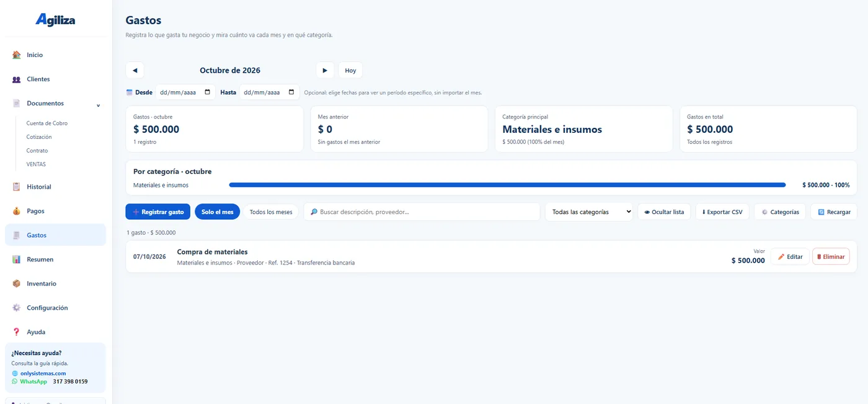Image resolution: width=868 pixels, height=404 pixels.
Task: Click the gear icon beside Configuración
Action: pos(17,308)
